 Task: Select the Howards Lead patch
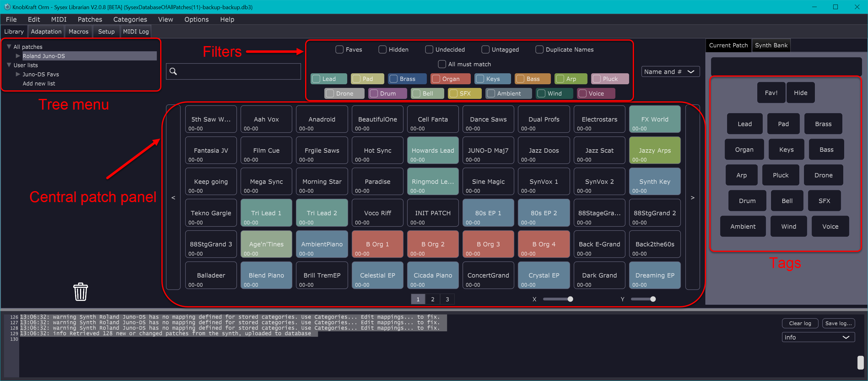pos(432,151)
